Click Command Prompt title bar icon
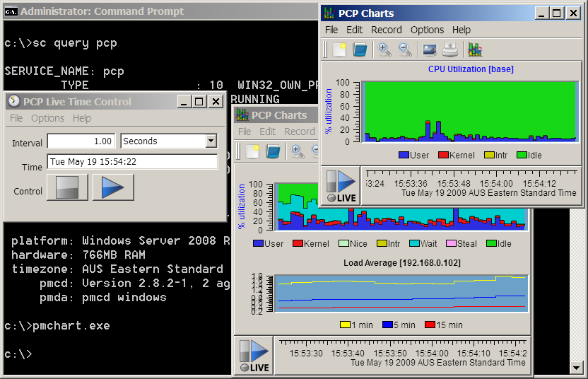The width and height of the screenshot is (588, 379). (11, 11)
